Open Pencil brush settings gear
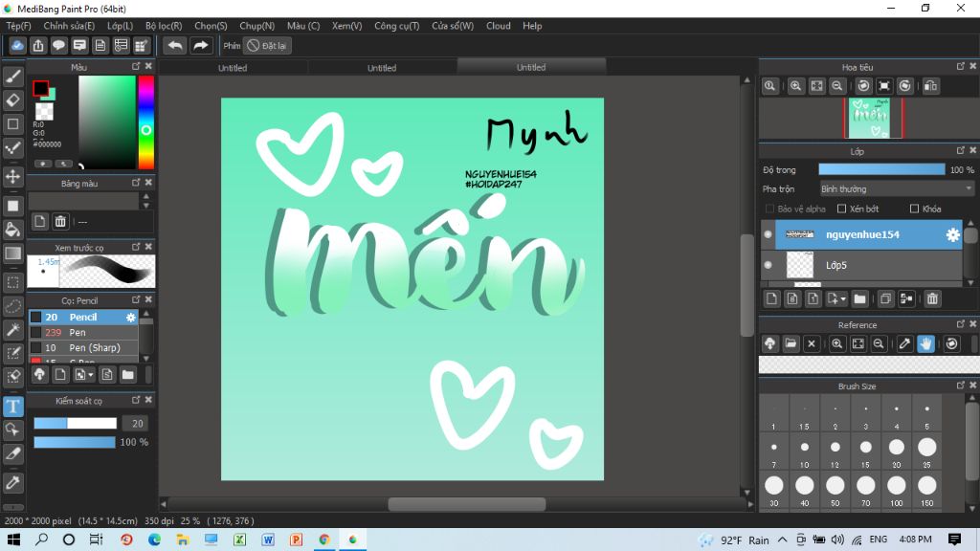The height and width of the screenshot is (551, 980). tap(130, 318)
